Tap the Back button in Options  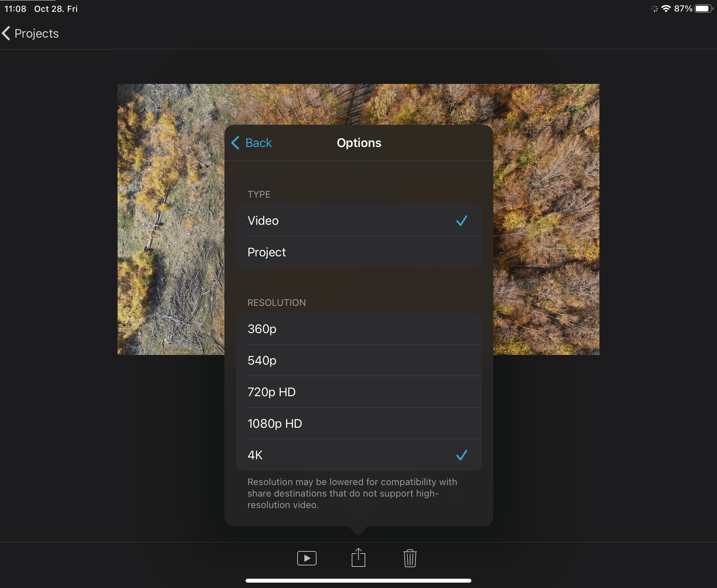point(252,143)
